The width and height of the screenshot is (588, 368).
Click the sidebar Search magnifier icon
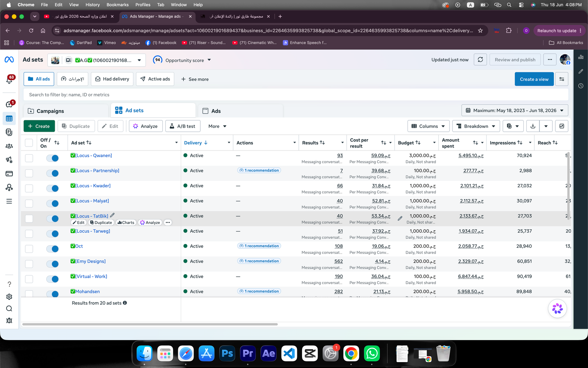click(x=9, y=308)
